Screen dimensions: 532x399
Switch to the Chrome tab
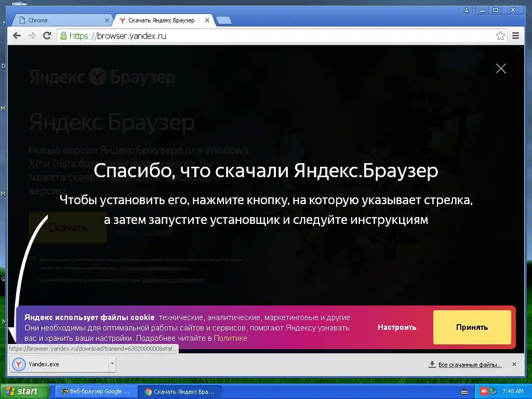coord(63,20)
